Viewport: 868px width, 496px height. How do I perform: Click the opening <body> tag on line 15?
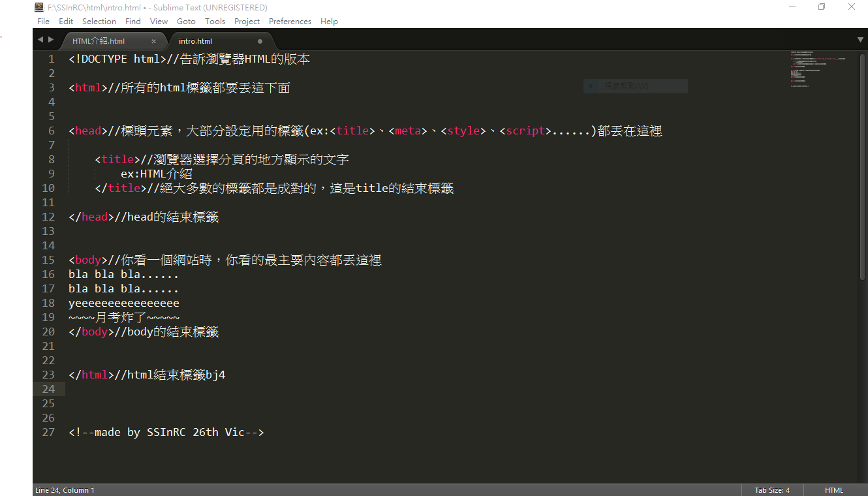click(x=88, y=260)
